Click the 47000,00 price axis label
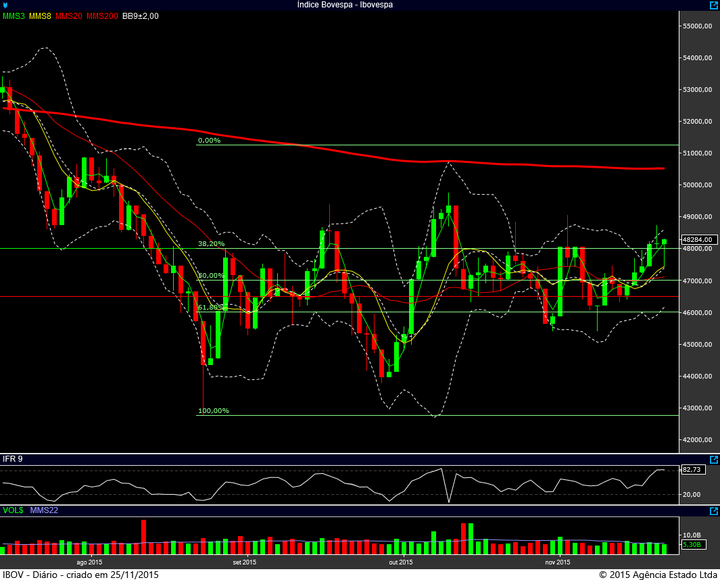Image resolution: width=720 pixels, height=580 pixels. [698, 281]
